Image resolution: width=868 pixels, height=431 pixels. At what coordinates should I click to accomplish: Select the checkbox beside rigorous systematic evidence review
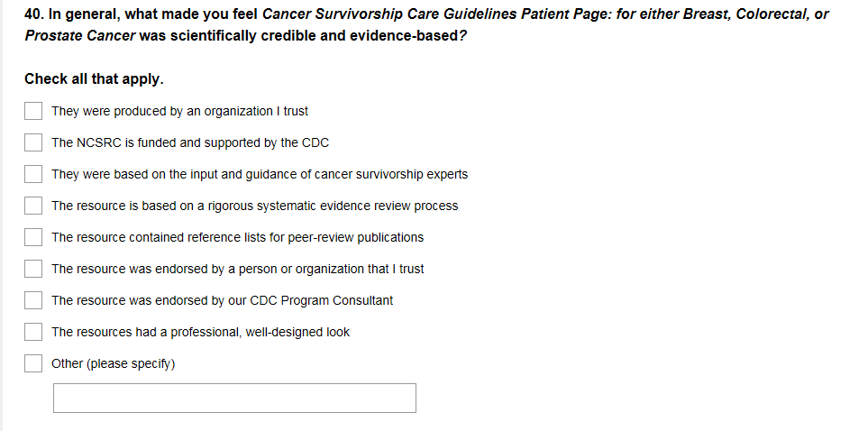(x=33, y=206)
